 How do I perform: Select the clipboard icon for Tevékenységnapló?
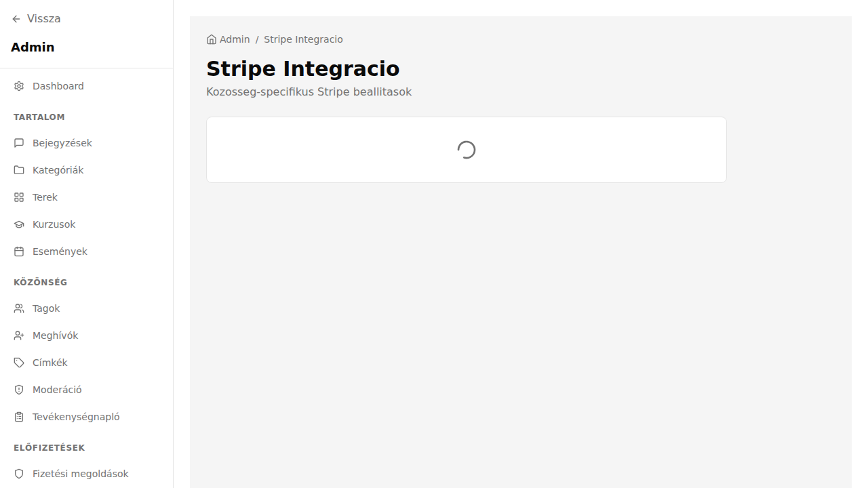18,416
